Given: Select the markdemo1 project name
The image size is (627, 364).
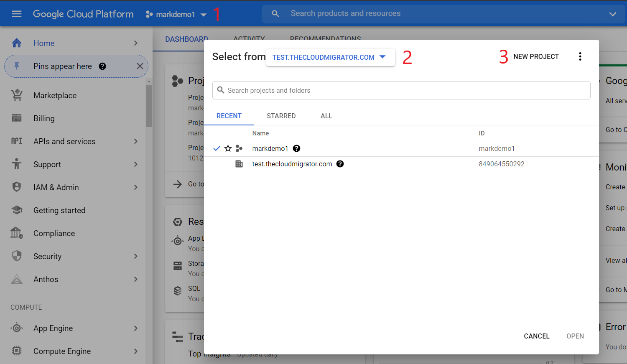Looking at the screenshot, I should [270, 149].
